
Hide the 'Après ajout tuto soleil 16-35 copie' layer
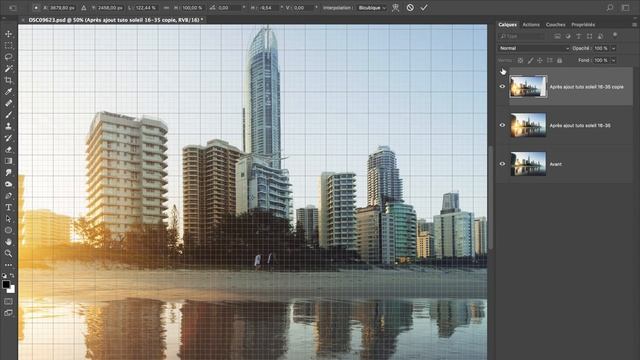point(502,87)
